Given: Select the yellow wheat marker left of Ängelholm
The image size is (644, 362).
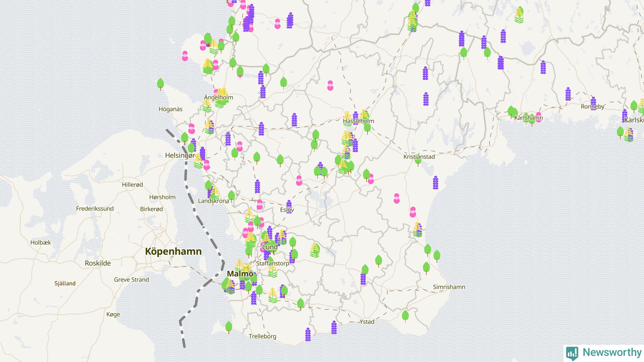Looking at the screenshot, I should 207,106.
